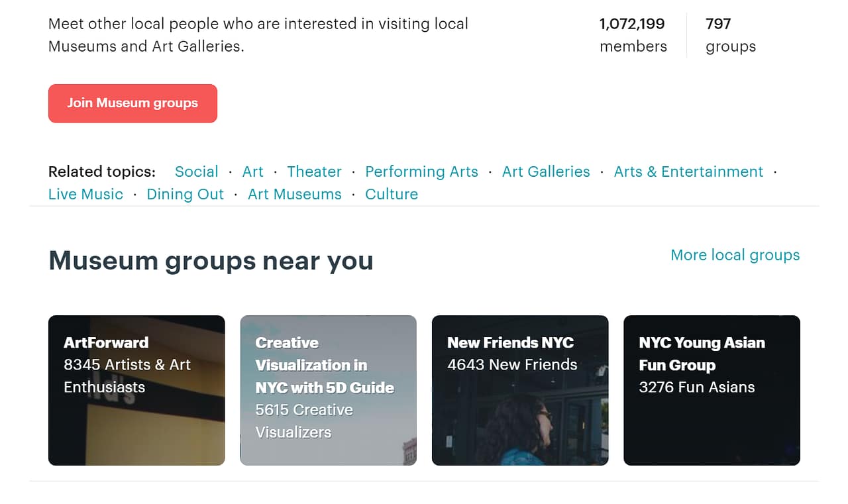The height and width of the screenshot is (504, 848).
Task: Open the Creative Visualization in NYC group
Action: coord(328,390)
